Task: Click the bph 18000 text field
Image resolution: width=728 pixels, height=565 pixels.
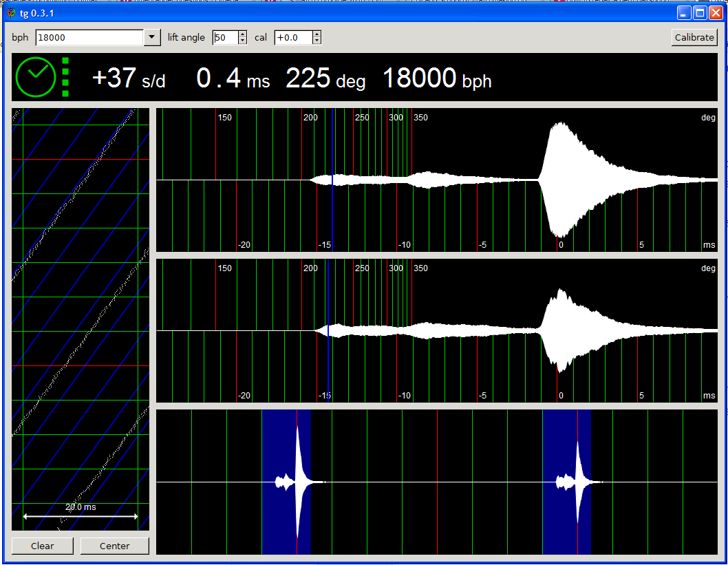Action: coord(89,38)
